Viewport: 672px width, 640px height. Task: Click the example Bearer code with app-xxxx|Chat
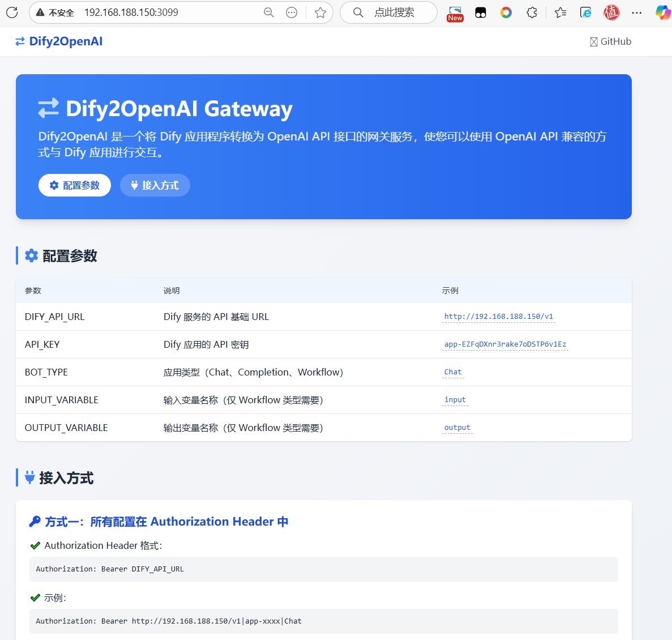324,621
